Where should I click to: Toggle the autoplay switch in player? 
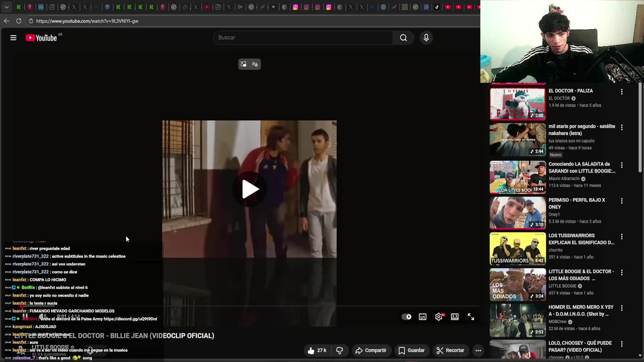407,317
